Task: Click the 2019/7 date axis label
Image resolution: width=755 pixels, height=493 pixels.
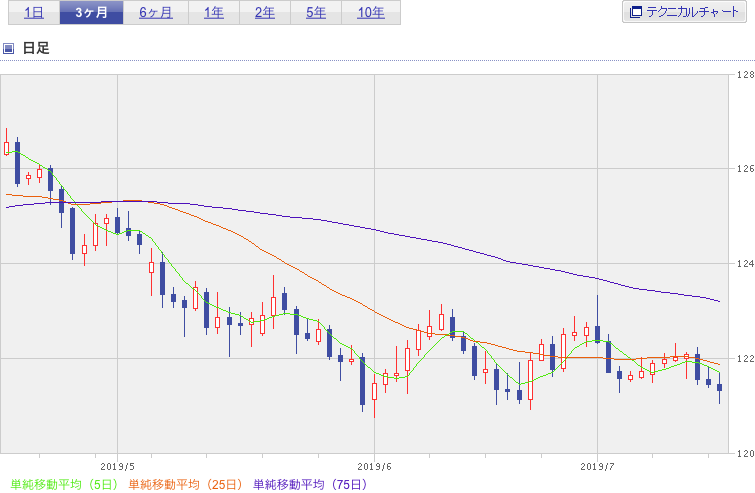Action: [x=597, y=467]
